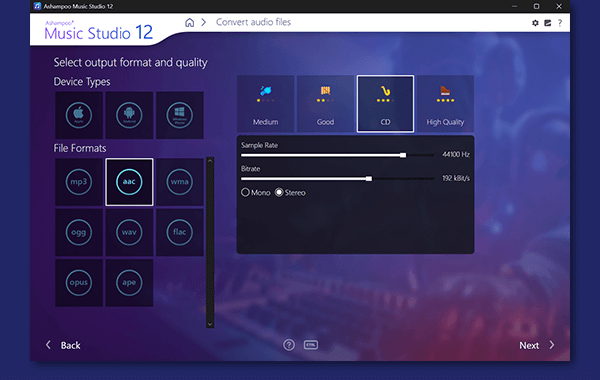Select the Apple device type icon
The width and height of the screenshot is (600, 380).
pyautogui.click(x=79, y=115)
